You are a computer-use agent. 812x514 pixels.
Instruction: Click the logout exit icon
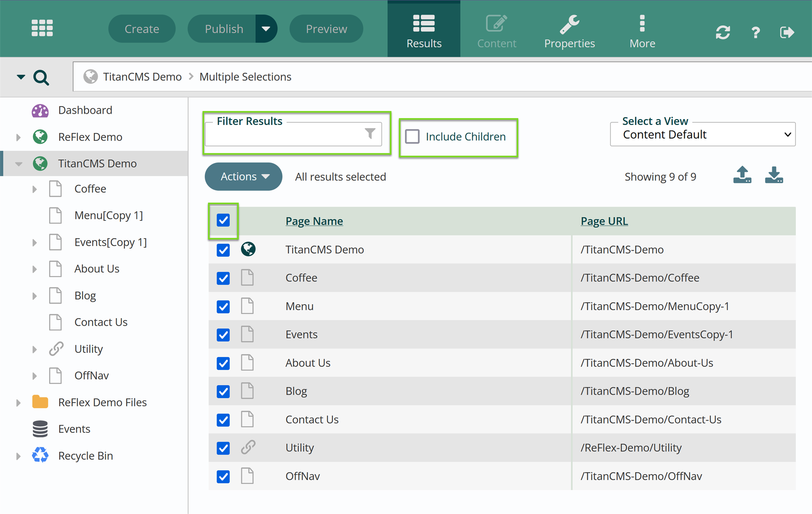[787, 32]
